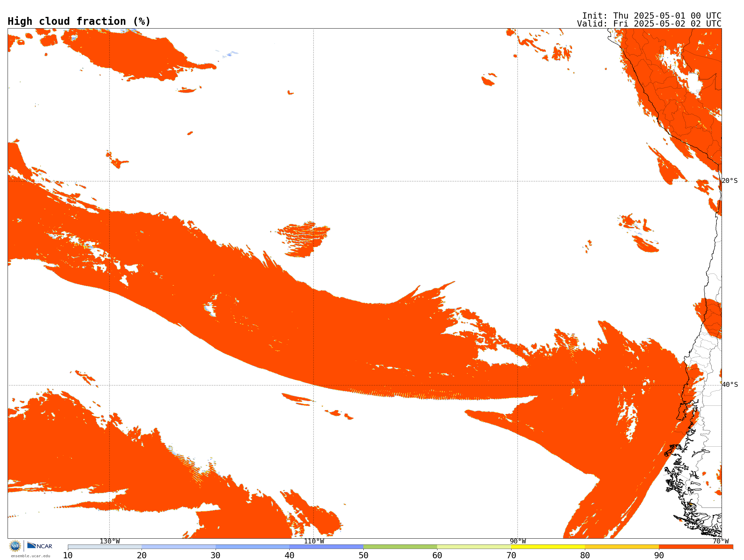Click the NCAR logo
This screenshot has width=744, height=560.
(40, 546)
